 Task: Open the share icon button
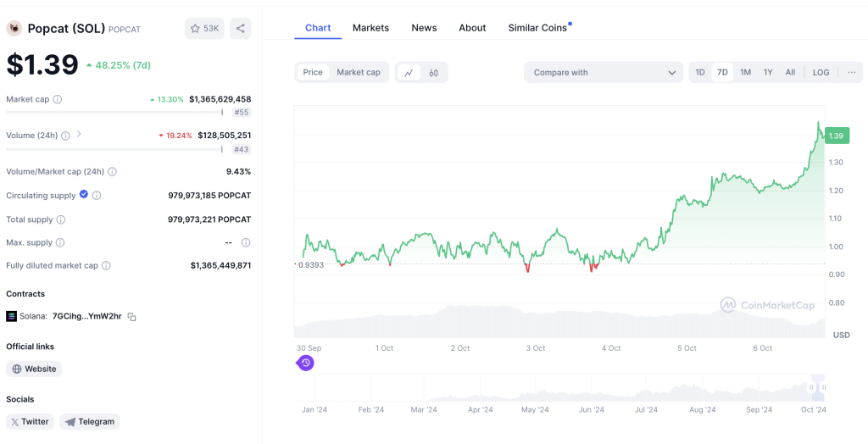click(x=240, y=28)
